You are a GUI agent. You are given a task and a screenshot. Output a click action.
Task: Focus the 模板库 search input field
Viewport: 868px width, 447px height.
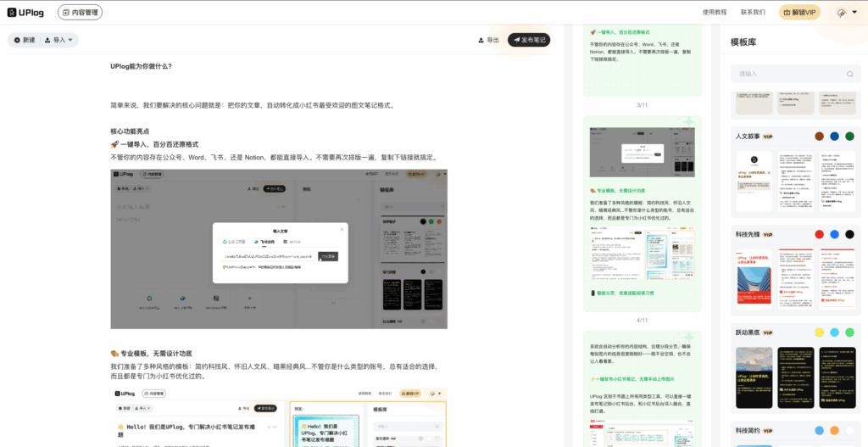[795, 74]
